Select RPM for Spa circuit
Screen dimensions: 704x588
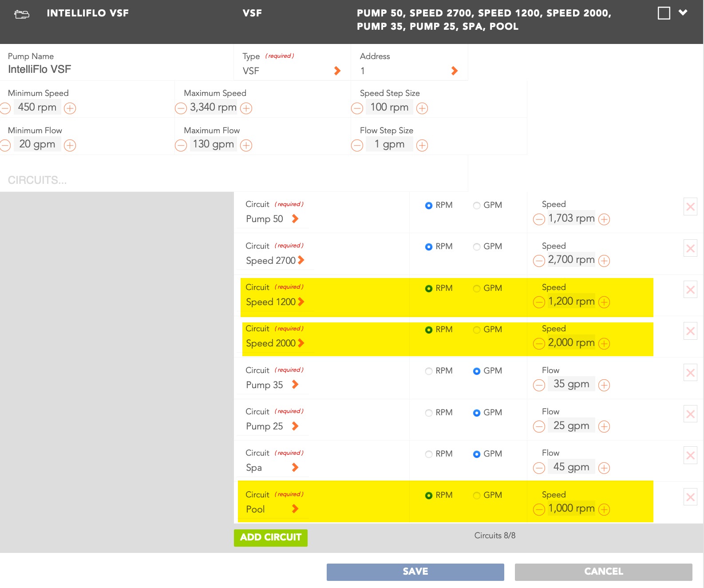[429, 454]
